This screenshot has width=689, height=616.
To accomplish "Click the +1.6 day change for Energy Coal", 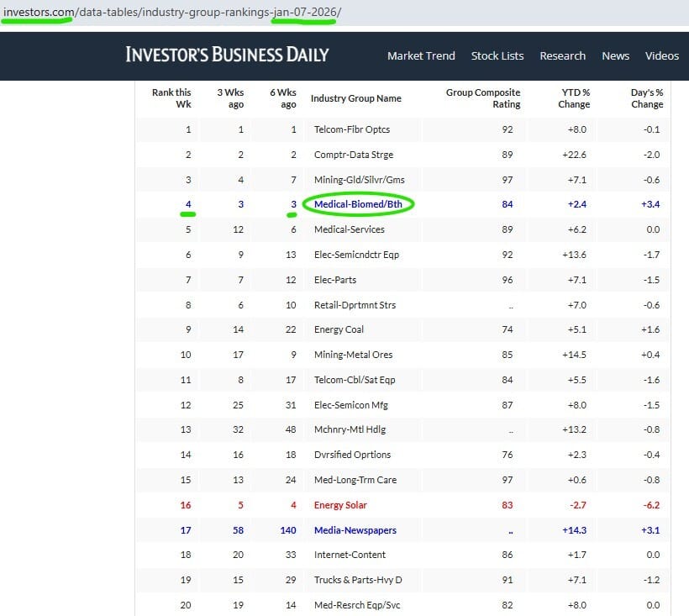I will (650, 329).
